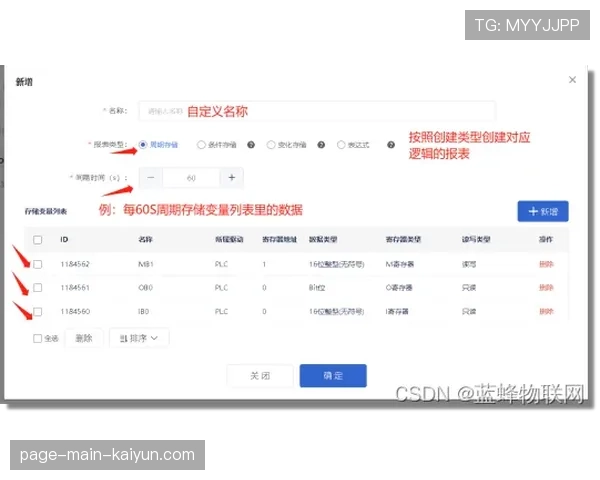600x480 pixels.
Task: Click the name cell OB0
Action: click(145, 287)
